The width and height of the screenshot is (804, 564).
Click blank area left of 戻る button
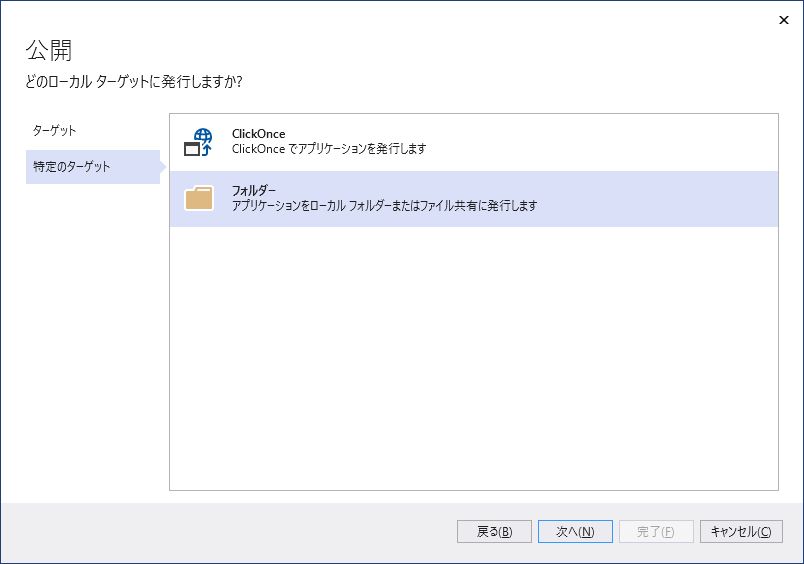[x=230, y=531]
